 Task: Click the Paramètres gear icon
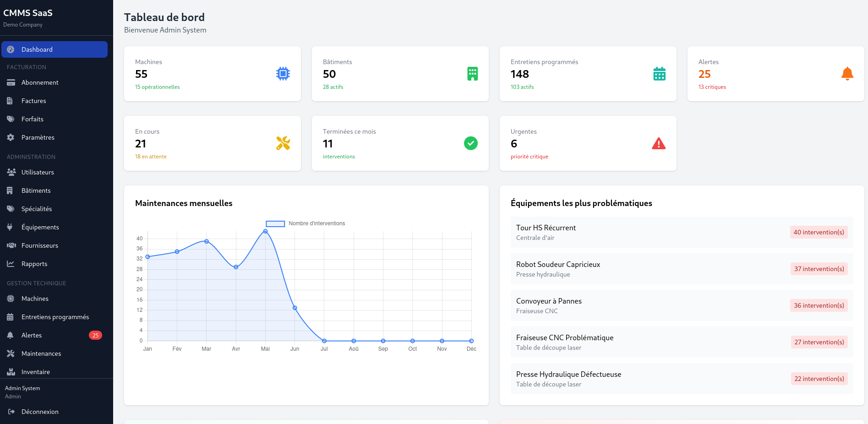(x=11, y=137)
